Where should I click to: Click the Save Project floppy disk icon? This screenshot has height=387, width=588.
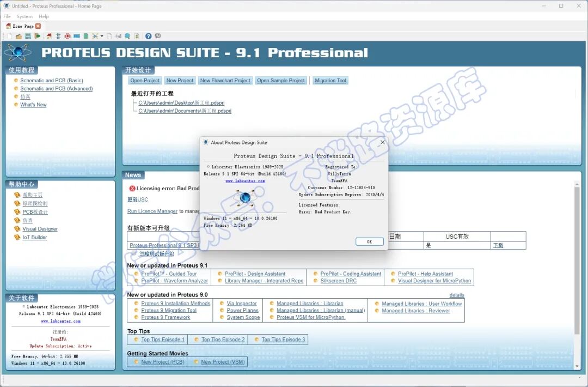28,36
